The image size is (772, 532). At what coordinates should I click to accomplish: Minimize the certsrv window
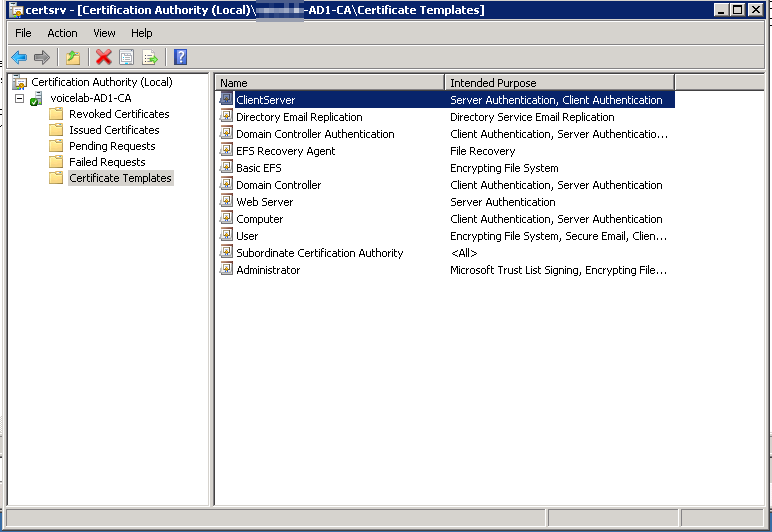(721, 9)
